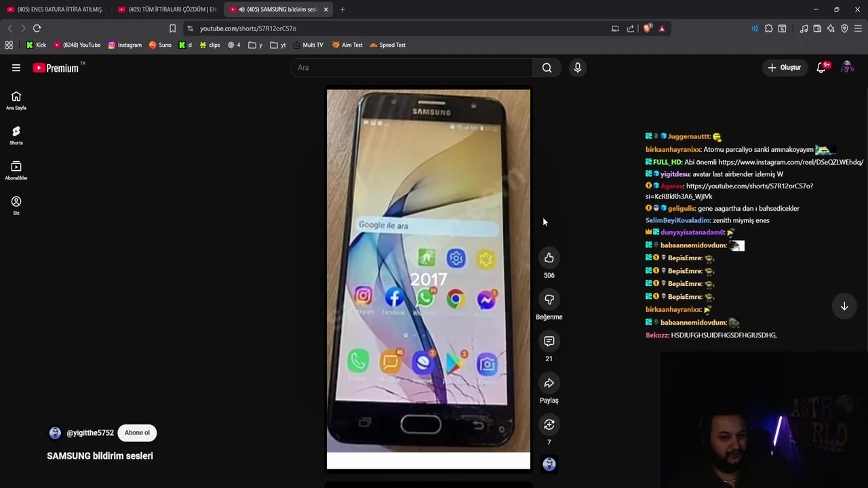Screen dimensions: 868x488
Task: Click username geligulis in chat
Action: pos(682,209)
